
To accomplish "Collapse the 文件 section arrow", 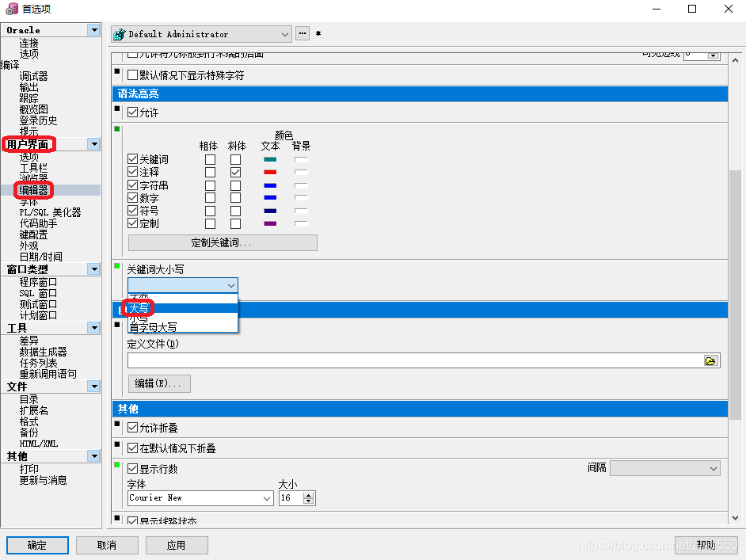I will pos(94,387).
